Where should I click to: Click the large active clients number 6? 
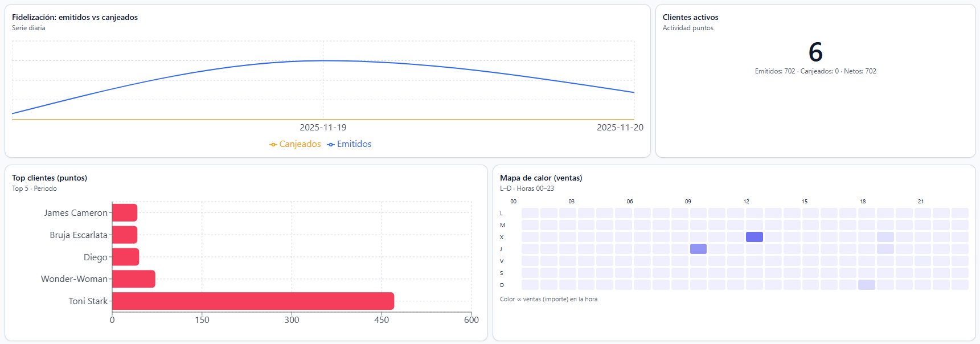tap(815, 52)
